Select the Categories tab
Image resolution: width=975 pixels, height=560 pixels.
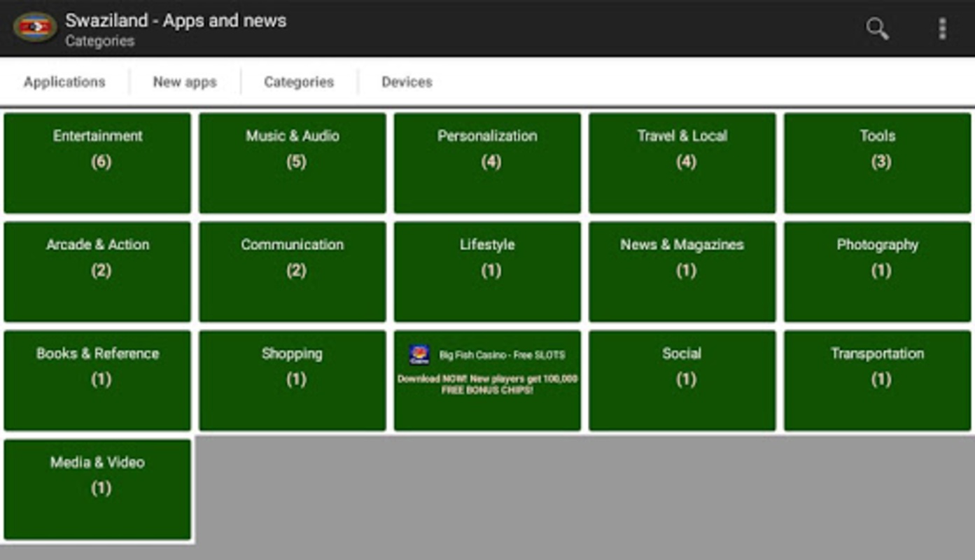pos(299,82)
